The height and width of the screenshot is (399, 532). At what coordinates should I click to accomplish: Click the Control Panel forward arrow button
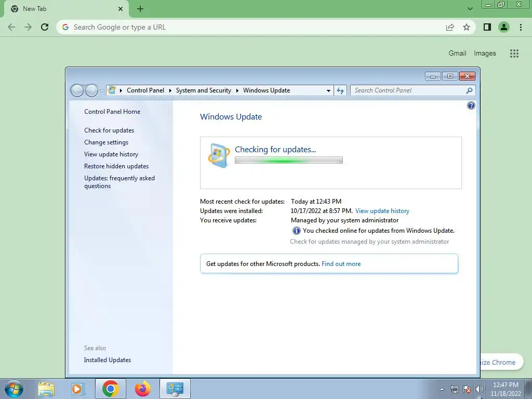tap(91, 90)
